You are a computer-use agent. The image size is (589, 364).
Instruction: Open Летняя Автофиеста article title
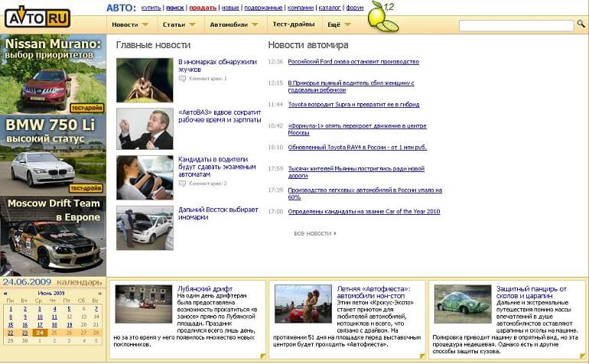point(373,292)
